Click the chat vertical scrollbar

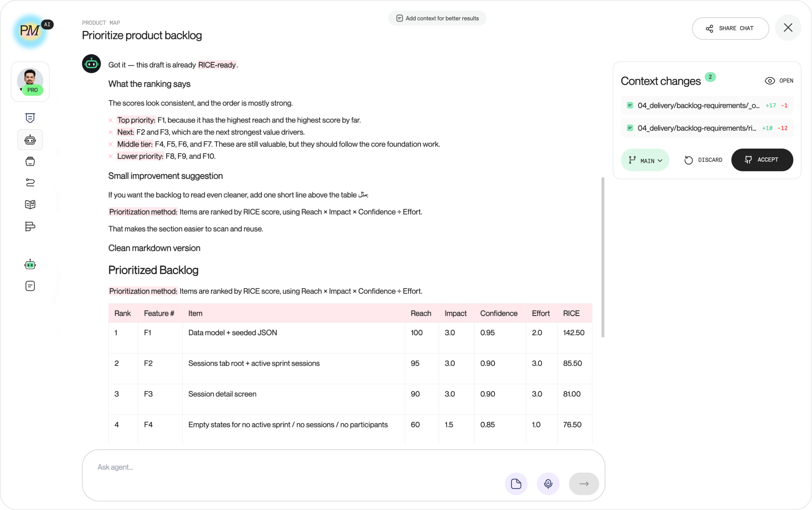click(603, 257)
